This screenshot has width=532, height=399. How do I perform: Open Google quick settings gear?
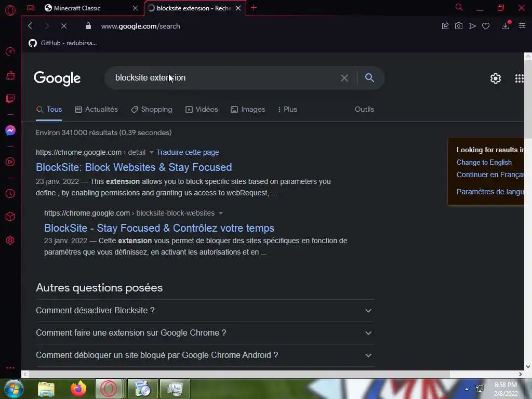pyautogui.click(x=495, y=78)
